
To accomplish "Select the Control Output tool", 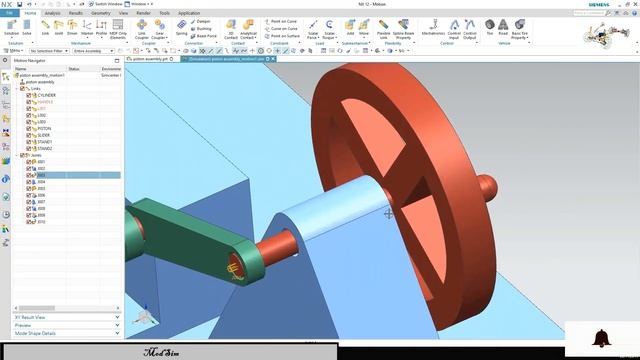I will click(x=470, y=29).
